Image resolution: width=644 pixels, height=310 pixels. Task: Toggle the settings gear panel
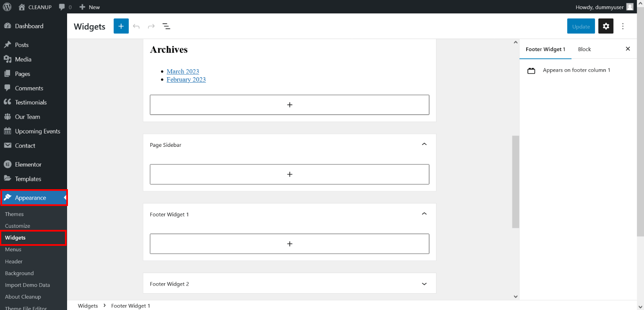coord(606,26)
